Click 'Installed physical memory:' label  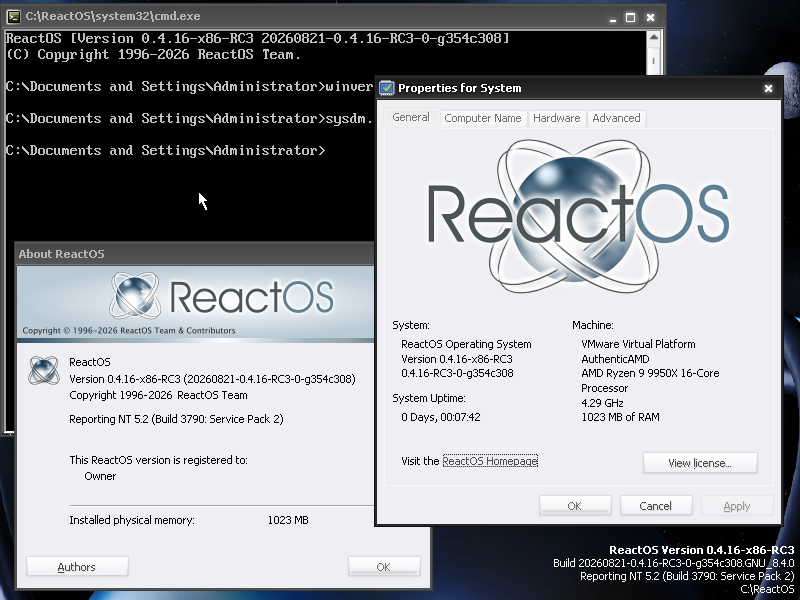(x=132, y=520)
